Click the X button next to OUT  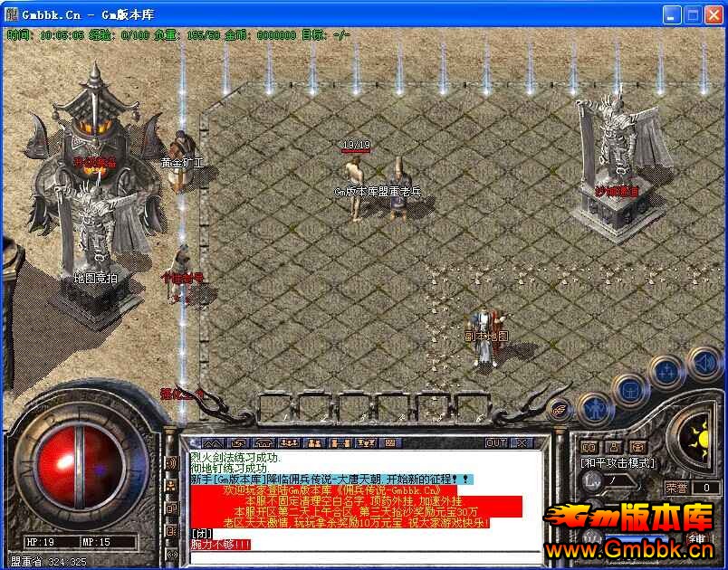coord(522,443)
